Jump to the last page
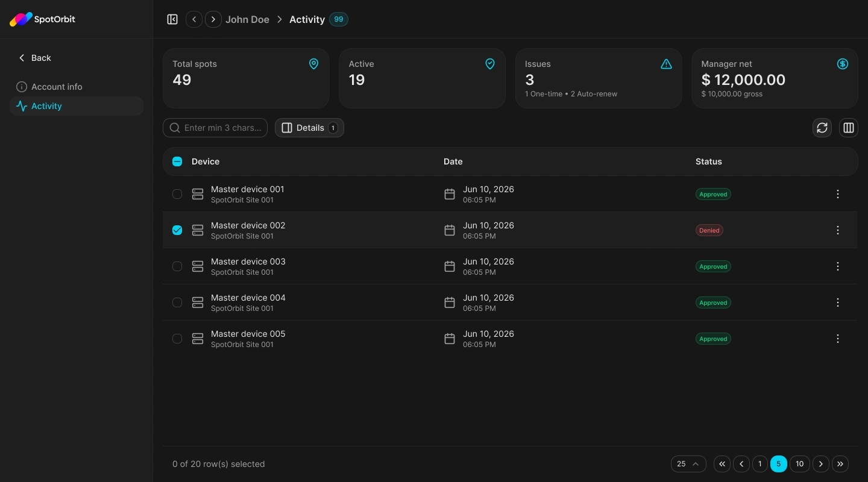Screen dimensions: 868x482 pos(840,464)
